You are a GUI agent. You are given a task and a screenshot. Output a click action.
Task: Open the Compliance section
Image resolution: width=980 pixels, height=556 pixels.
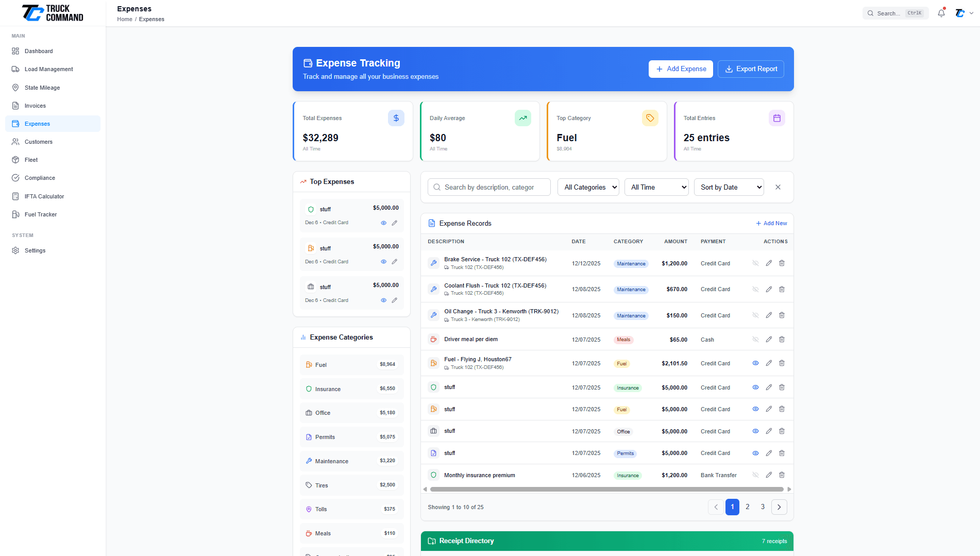pos(39,178)
